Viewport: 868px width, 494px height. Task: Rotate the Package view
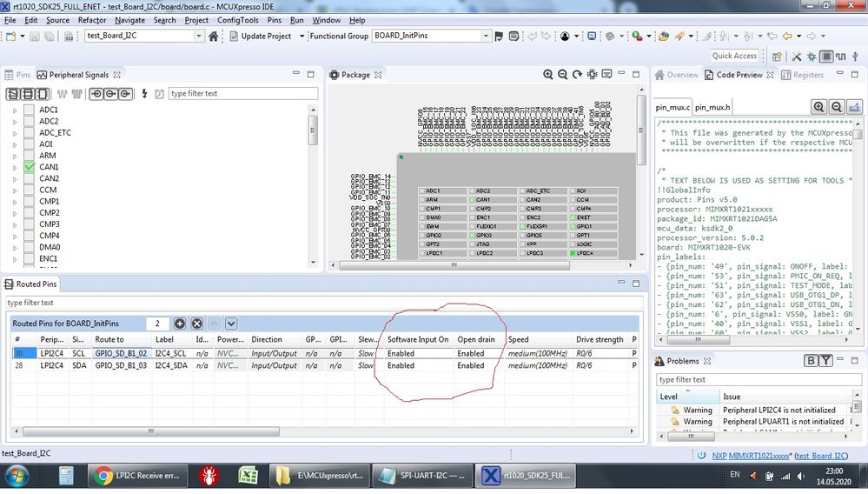578,74
